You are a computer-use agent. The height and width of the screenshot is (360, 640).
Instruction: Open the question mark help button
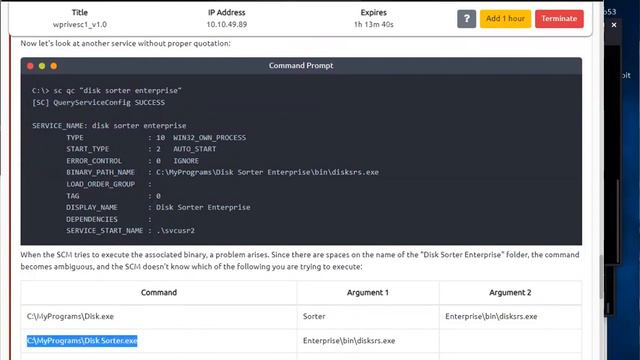coord(467,19)
